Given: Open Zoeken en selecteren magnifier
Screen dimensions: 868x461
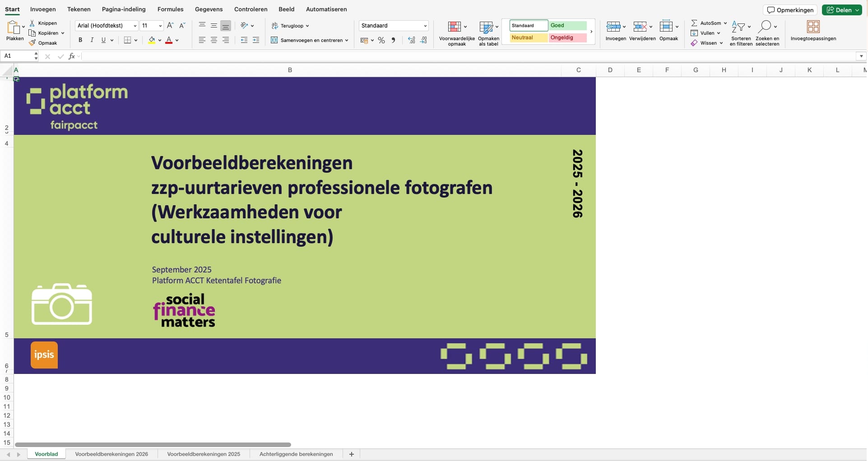Looking at the screenshot, I should [x=765, y=27].
